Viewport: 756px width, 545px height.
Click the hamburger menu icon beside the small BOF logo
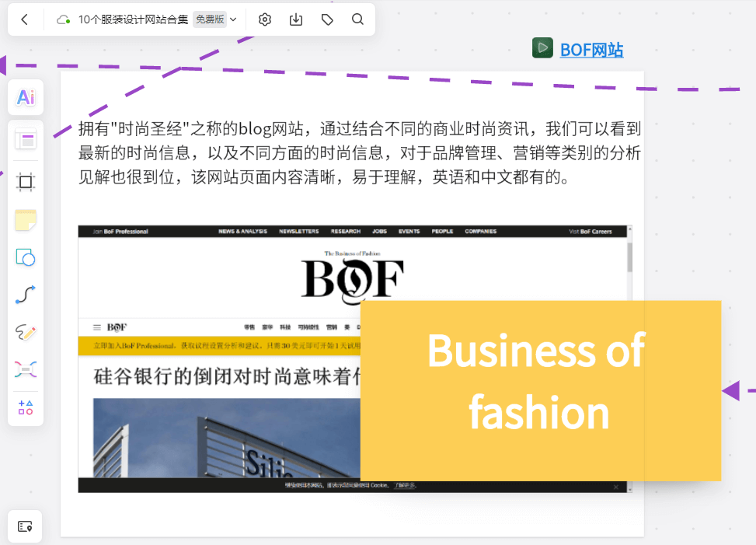pyautogui.click(x=97, y=327)
